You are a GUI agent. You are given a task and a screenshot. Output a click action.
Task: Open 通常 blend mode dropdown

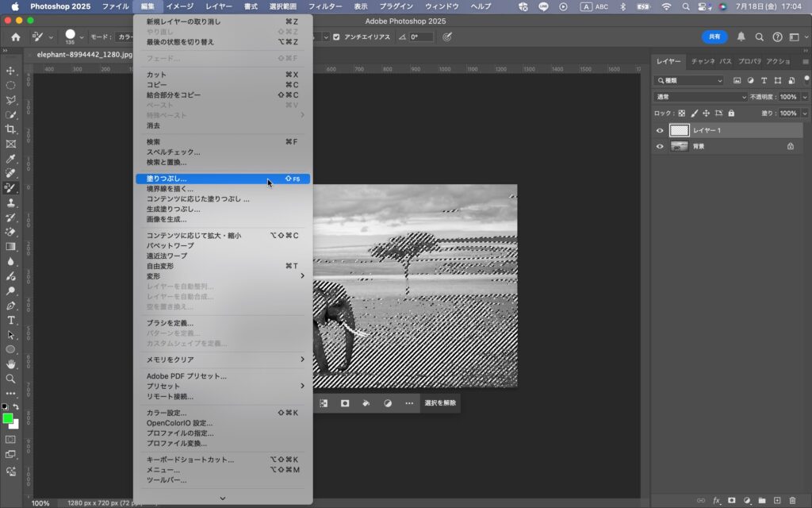click(701, 97)
